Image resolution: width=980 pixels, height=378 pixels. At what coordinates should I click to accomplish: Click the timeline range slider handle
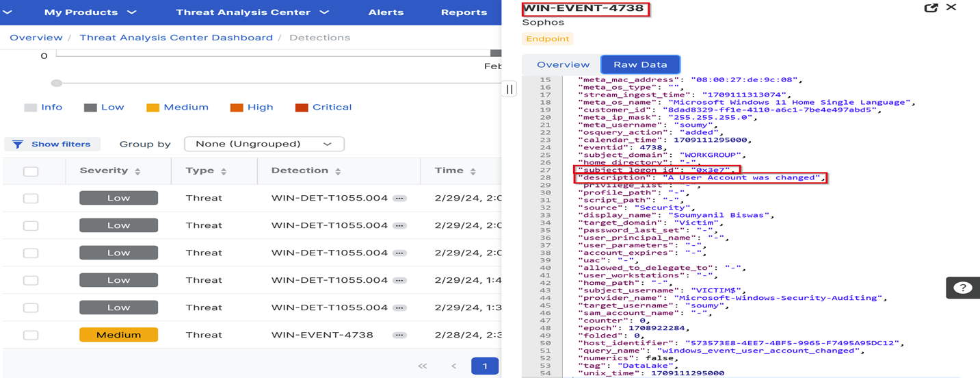click(x=57, y=84)
